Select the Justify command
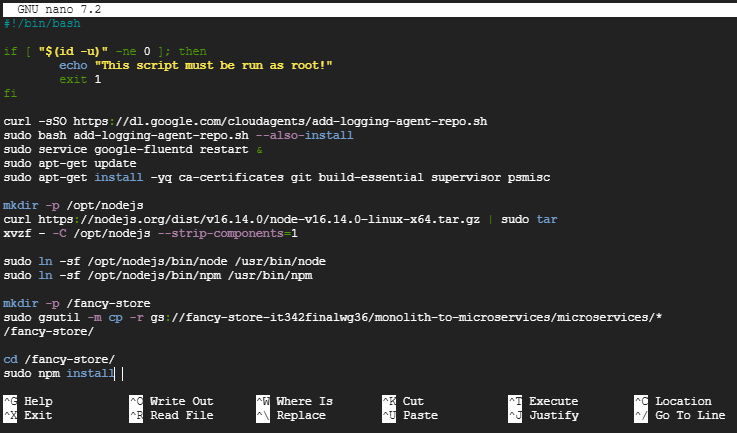This screenshot has height=433, width=737. coord(553,415)
